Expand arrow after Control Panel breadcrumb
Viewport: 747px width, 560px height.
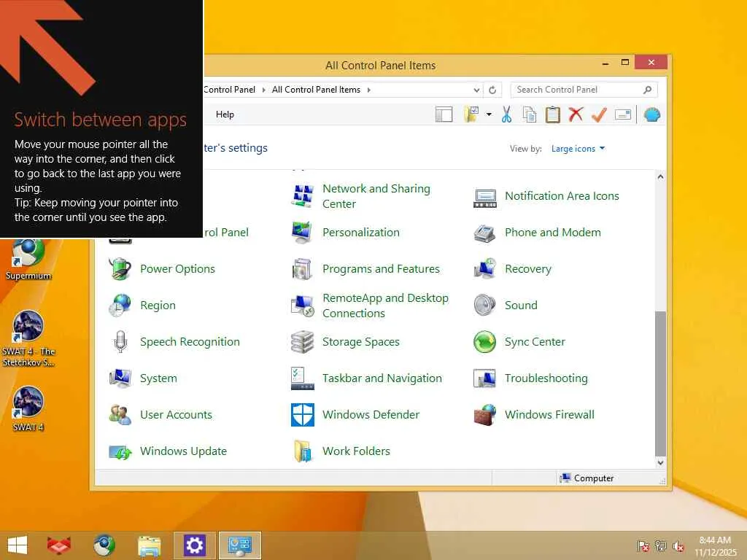tap(263, 90)
